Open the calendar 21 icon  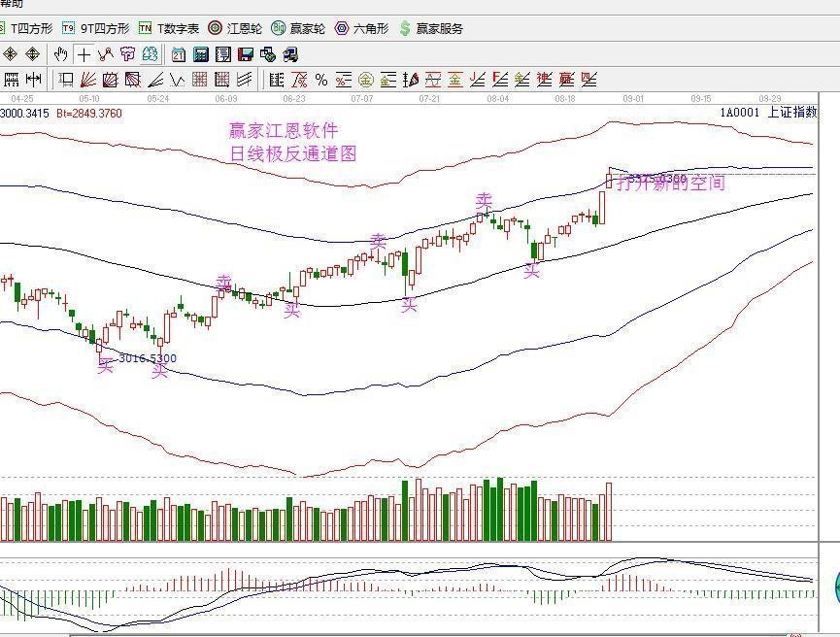[179, 54]
